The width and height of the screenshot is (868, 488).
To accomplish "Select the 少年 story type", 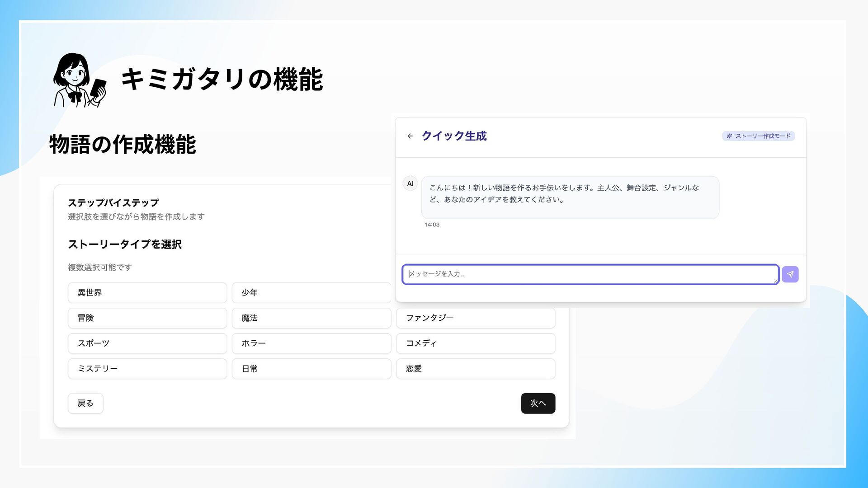I will click(311, 293).
